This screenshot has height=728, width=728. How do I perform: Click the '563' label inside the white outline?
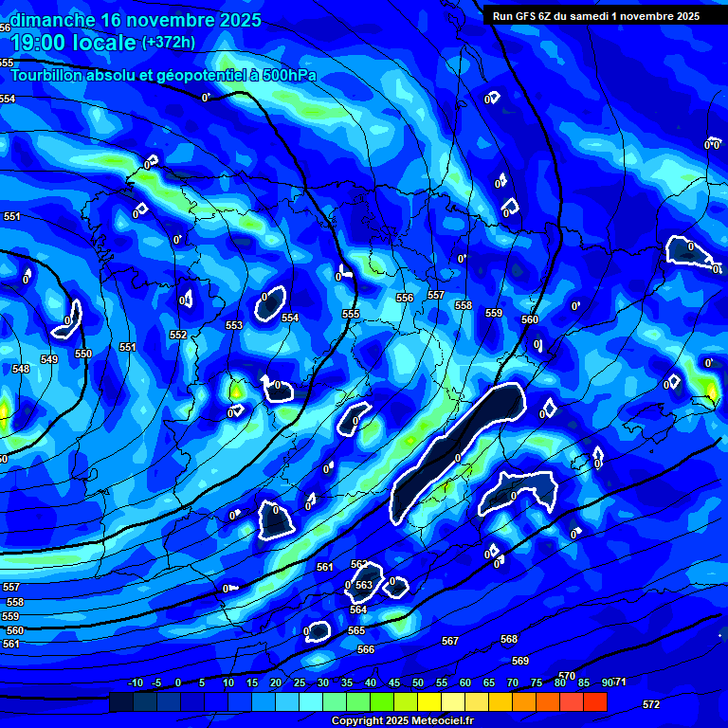[x=364, y=585]
